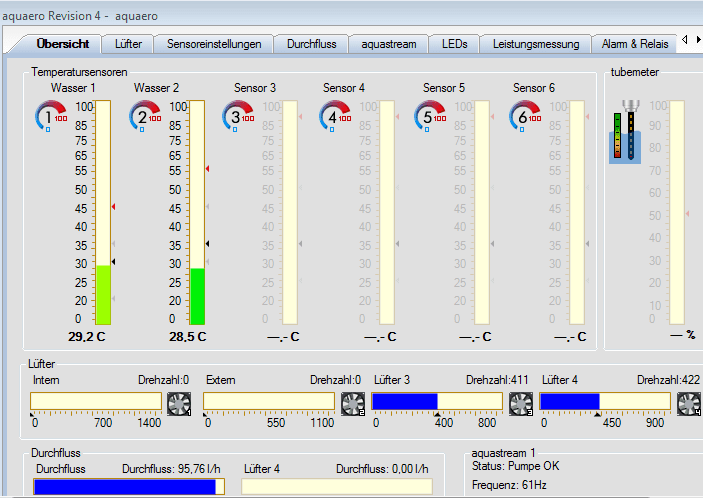Click the Sensor 6 temperature bar
Image resolution: width=703 pixels, height=498 pixels.
click(577, 212)
